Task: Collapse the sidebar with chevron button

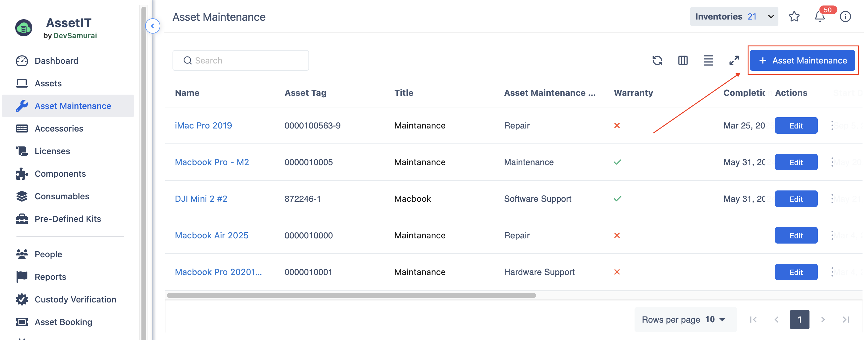Action: [153, 26]
